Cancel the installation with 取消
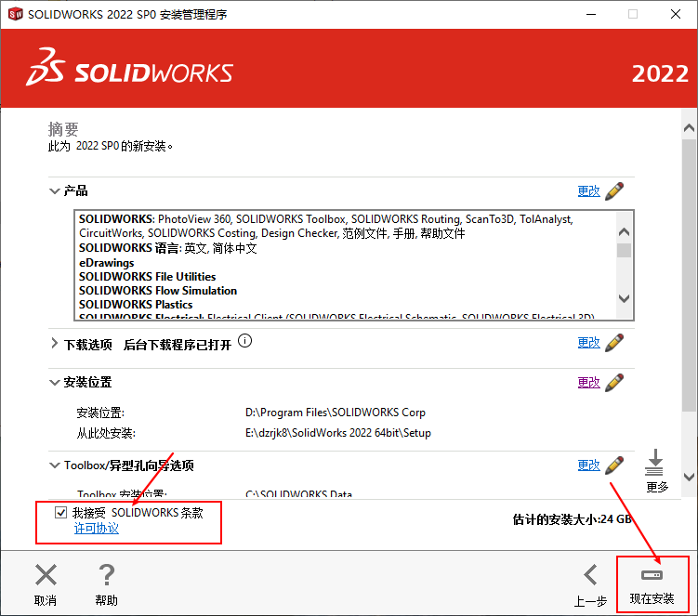 [x=46, y=584]
